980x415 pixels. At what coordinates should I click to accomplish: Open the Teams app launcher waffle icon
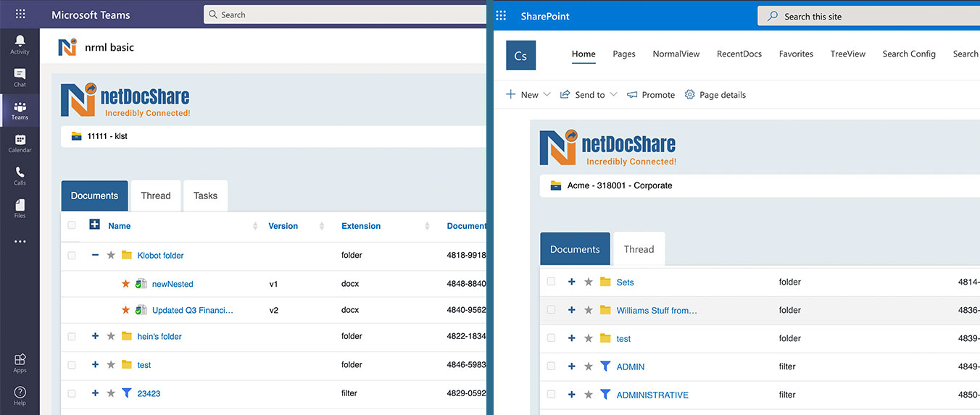click(20, 14)
